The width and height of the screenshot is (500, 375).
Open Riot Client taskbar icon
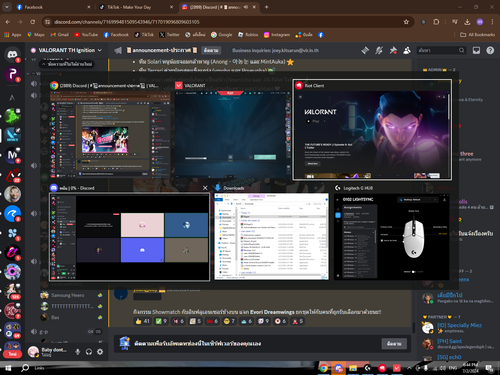382,368
